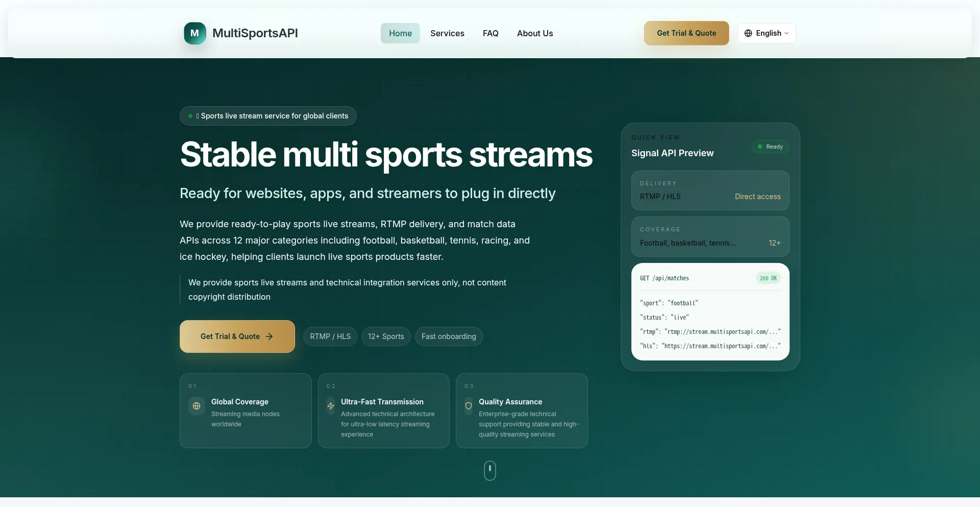Click header Get Trial & Quote button
The height and width of the screenshot is (507, 980).
[x=687, y=33]
